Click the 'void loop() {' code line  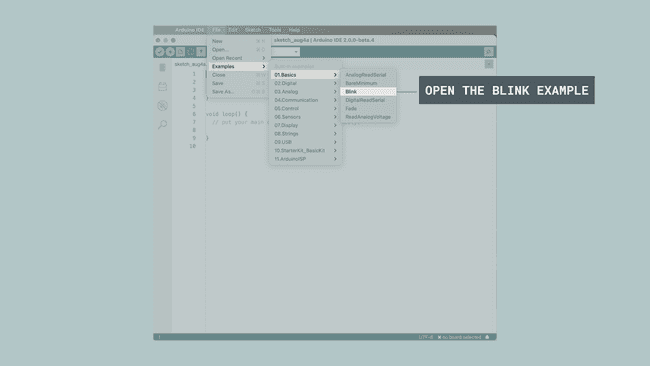pos(227,114)
